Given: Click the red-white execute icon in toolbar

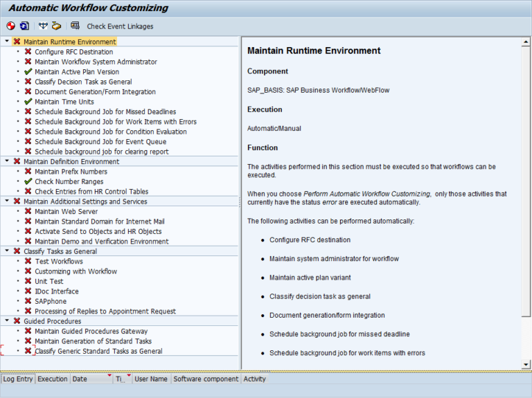Looking at the screenshot, I should tap(10, 26).
